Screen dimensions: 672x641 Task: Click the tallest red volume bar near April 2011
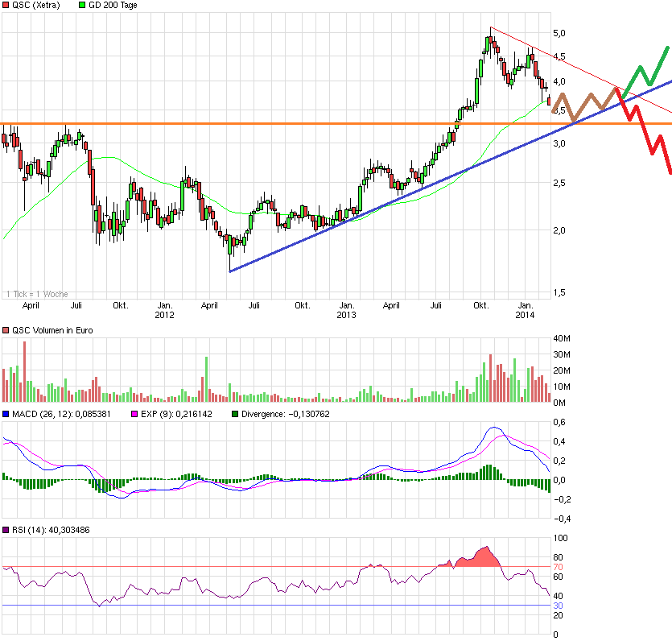point(24,372)
